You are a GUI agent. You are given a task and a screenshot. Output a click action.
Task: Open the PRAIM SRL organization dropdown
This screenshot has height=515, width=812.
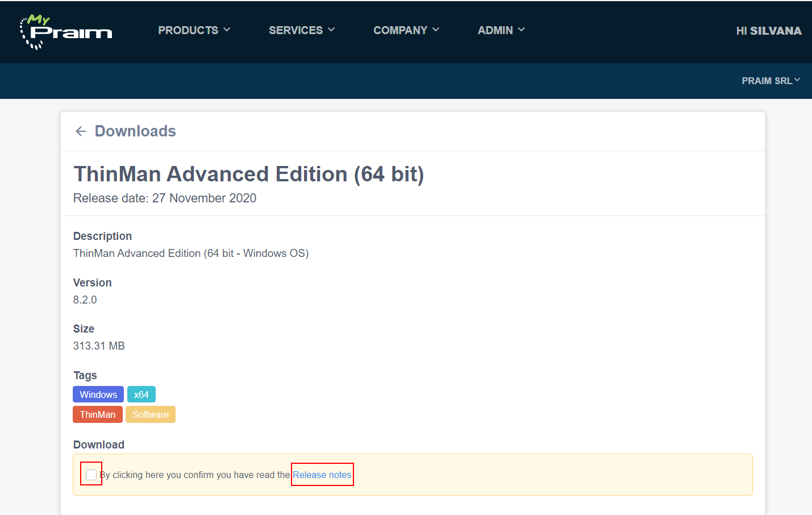point(771,81)
